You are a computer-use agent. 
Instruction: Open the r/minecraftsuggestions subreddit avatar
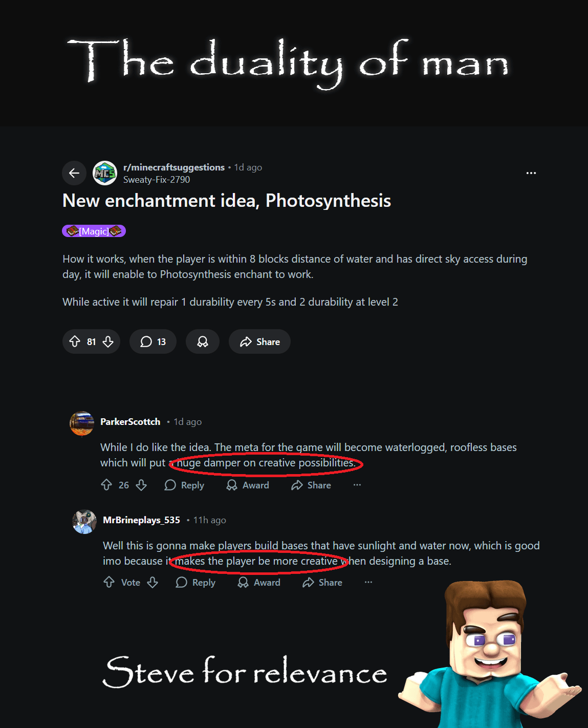point(105,173)
